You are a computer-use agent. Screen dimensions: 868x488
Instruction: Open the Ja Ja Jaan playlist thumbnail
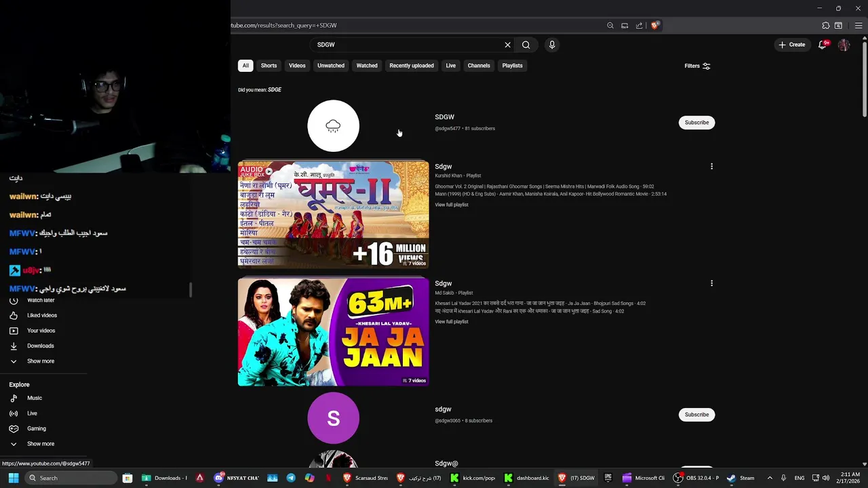(x=333, y=331)
